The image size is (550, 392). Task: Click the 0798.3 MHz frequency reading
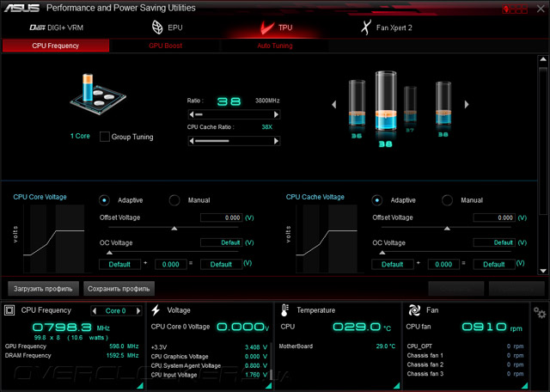click(71, 328)
